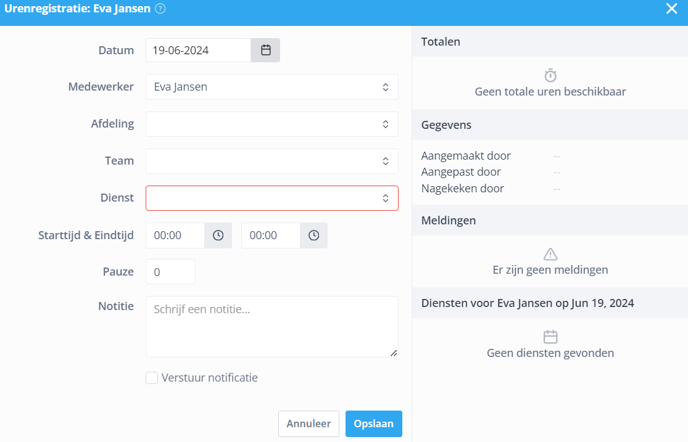Click the Opslaan button
Screen dimensions: 688x442
point(373,424)
